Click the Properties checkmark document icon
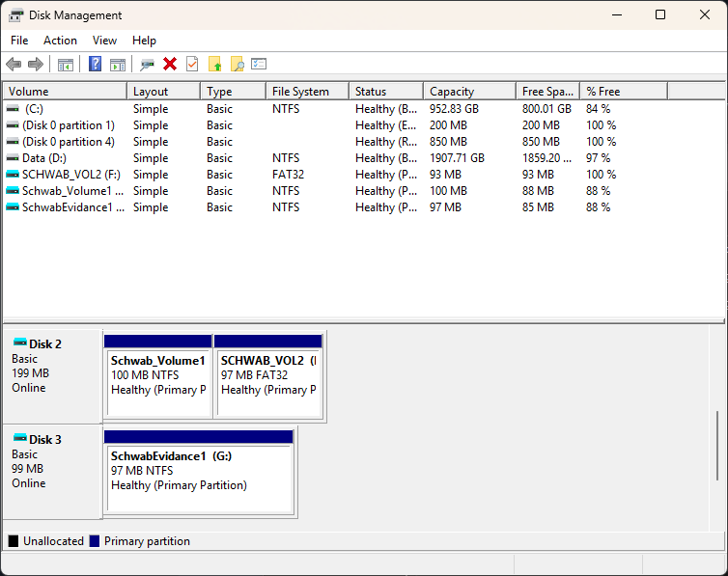This screenshot has height=576, width=728. coord(192,64)
